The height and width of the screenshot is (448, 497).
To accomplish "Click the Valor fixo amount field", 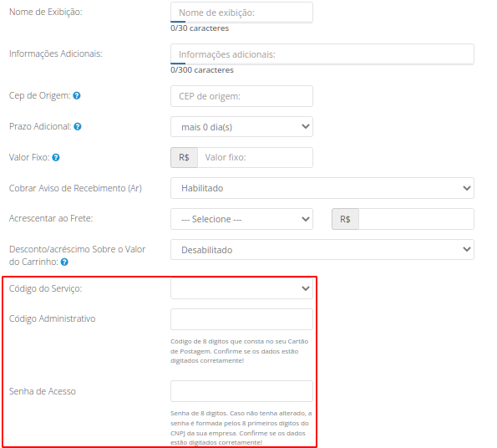I will pyautogui.click(x=255, y=157).
